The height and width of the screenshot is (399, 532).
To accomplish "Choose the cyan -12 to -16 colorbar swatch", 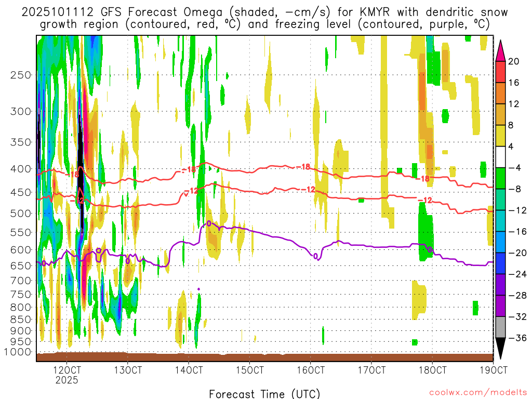I will tap(500, 221).
